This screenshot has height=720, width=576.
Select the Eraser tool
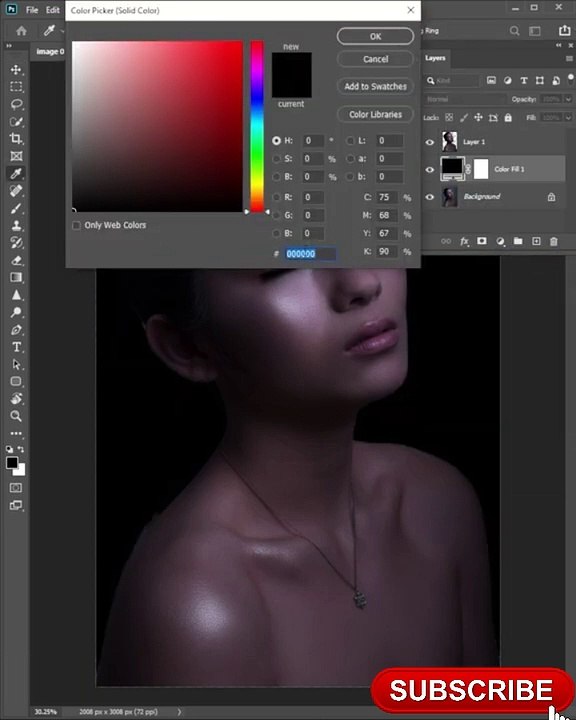(16, 260)
